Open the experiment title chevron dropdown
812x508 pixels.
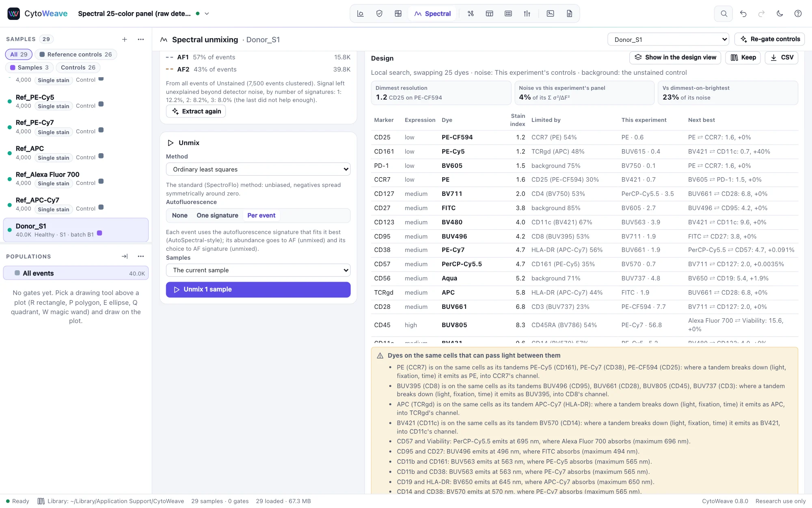click(x=207, y=13)
